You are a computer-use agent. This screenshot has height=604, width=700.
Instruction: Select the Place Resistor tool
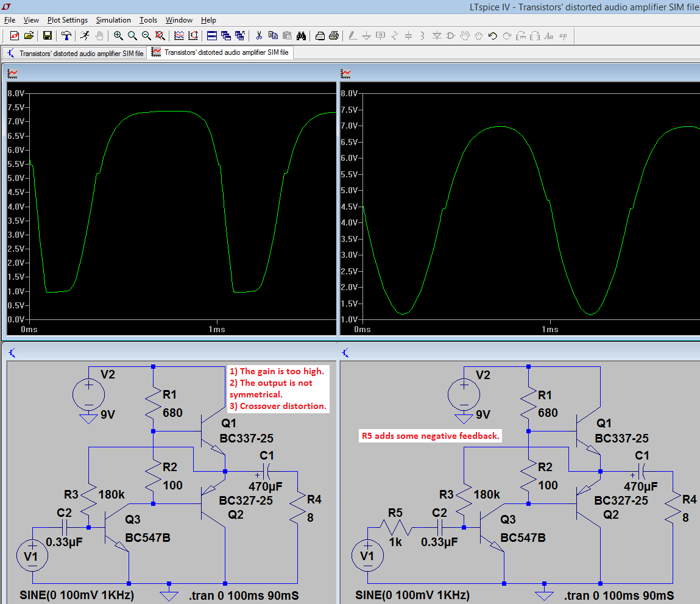[x=394, y=36]
